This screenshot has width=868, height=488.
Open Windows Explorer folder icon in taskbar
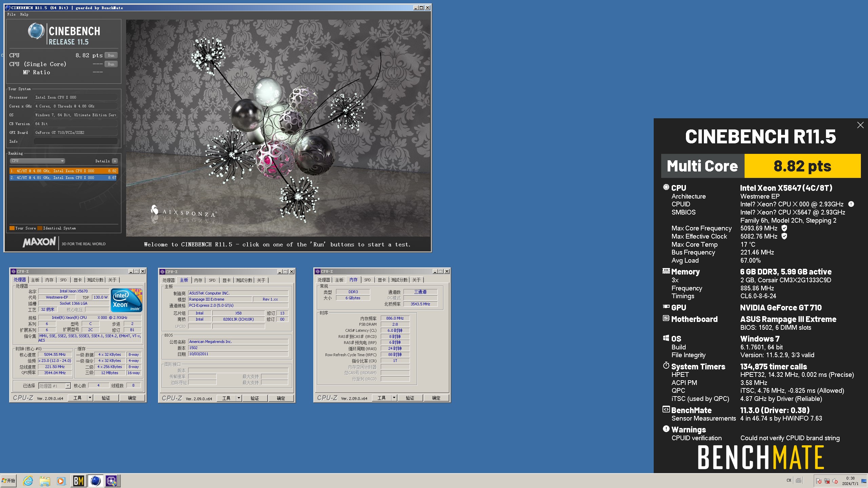coord(44,481)
